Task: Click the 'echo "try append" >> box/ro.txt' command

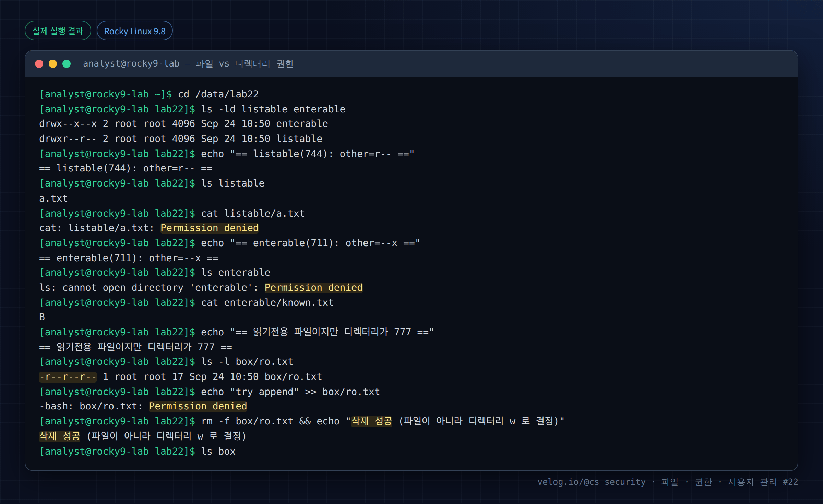Action: click(x=290, y=392)
